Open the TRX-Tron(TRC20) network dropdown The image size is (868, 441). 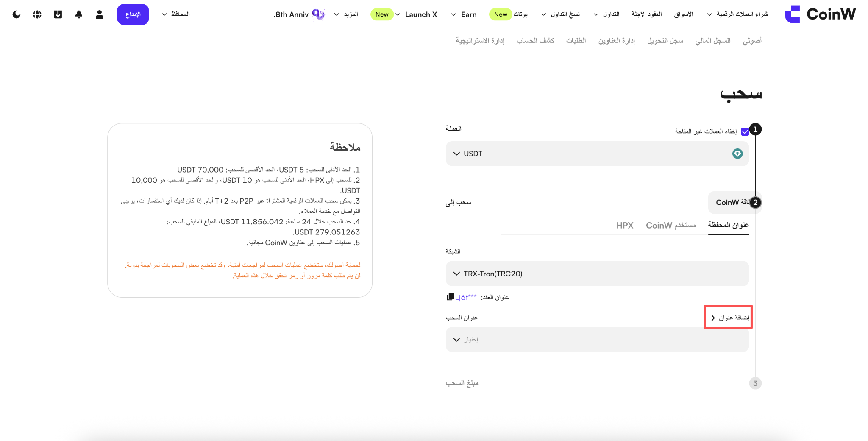[x=597, y=274]
